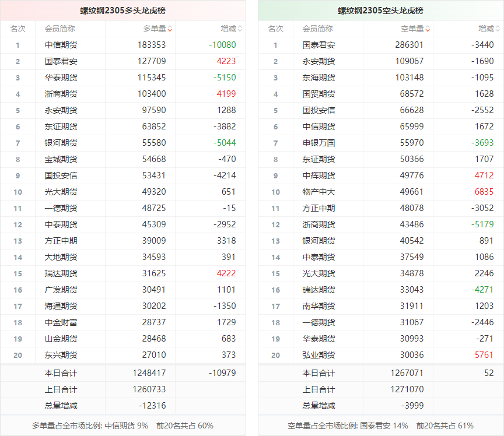This screenshot has height=436, width=504.
Task: Click 中辉期货 member name
Action: (x=318, y=175)
